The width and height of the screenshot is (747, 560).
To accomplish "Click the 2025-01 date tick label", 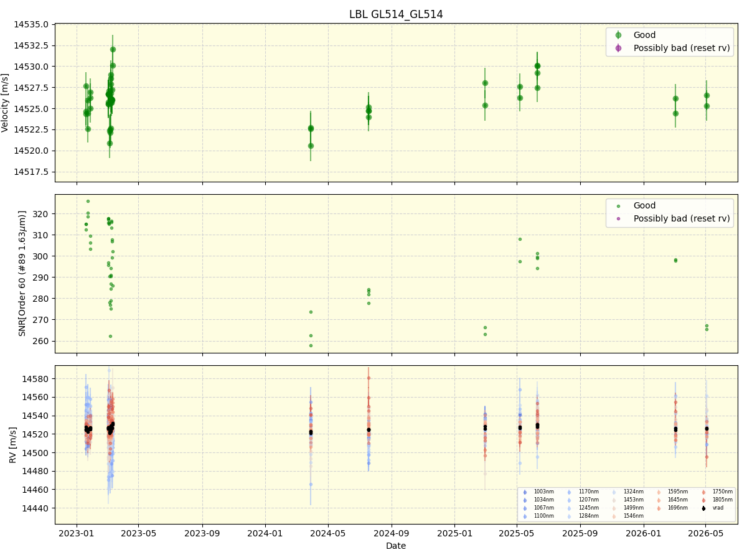I will tap(455, 533).
